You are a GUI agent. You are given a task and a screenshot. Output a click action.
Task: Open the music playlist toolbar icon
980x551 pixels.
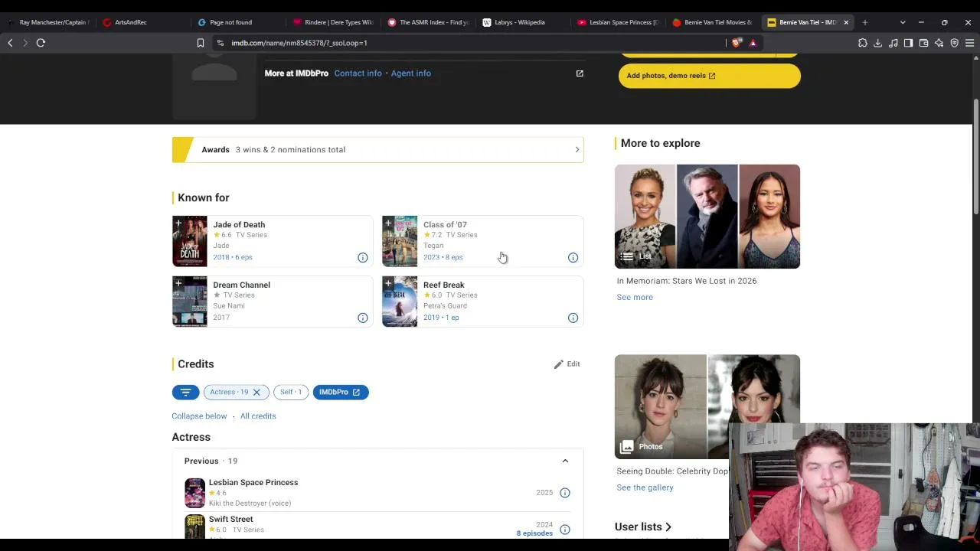[893, 43]
